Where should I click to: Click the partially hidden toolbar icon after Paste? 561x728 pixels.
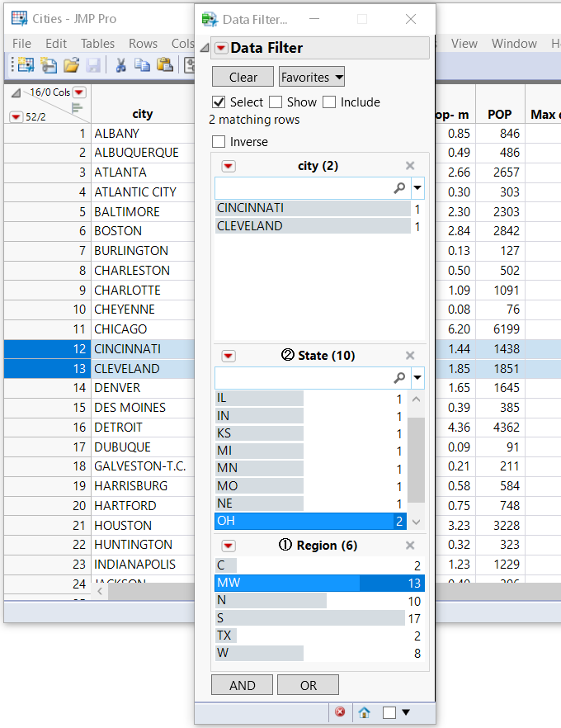tap(189, 65)
